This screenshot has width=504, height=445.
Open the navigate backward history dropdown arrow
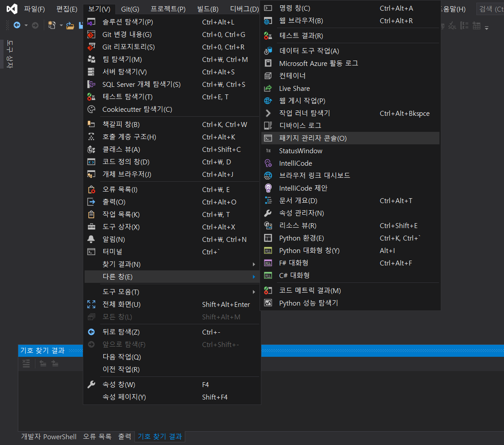coord(26,25)
